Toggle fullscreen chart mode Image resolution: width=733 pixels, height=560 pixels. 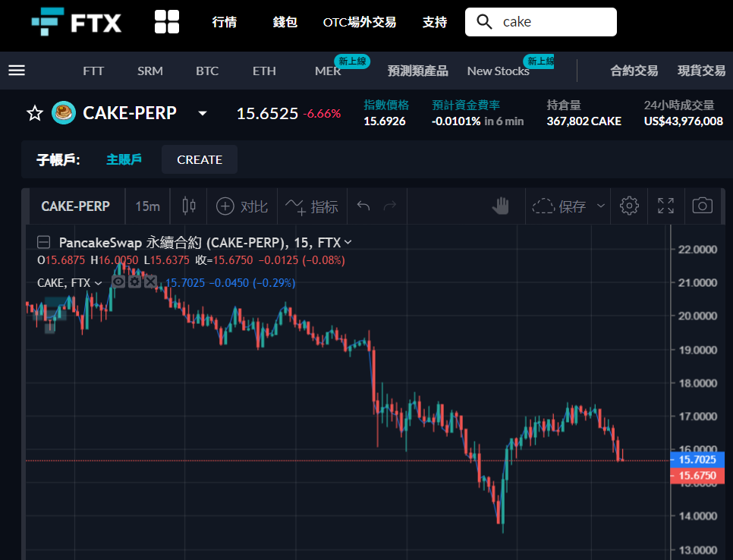(x=665, y=206)
